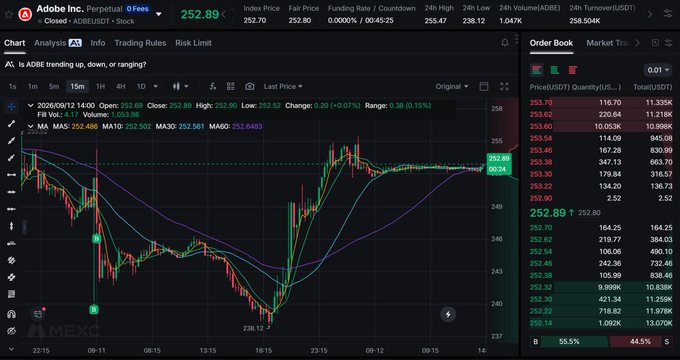
Task: Show only buy orders in order book
Action: (x=554, y=70)
